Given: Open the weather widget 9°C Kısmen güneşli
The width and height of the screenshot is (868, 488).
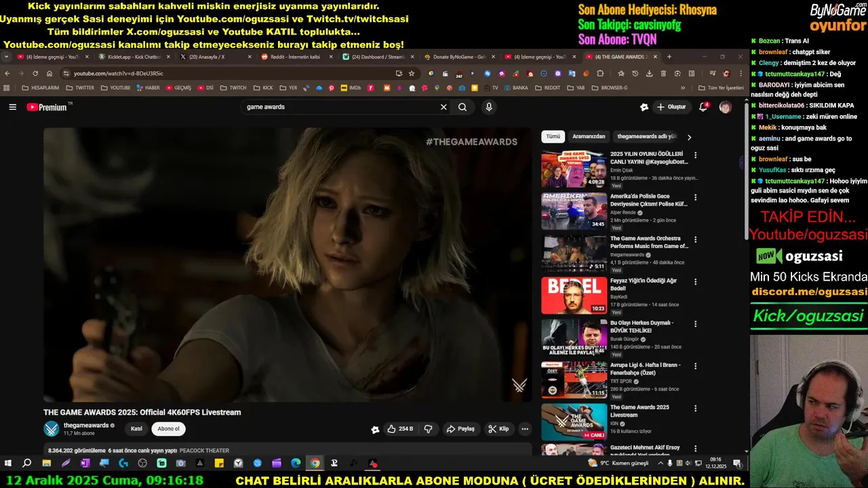Looking at the screenshot, I should coord(618,464).
